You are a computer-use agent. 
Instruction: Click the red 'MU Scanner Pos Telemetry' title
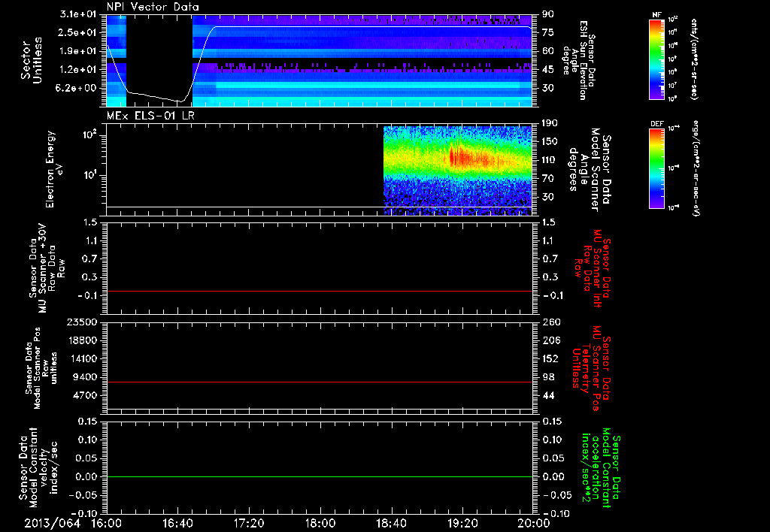point(593,368)
